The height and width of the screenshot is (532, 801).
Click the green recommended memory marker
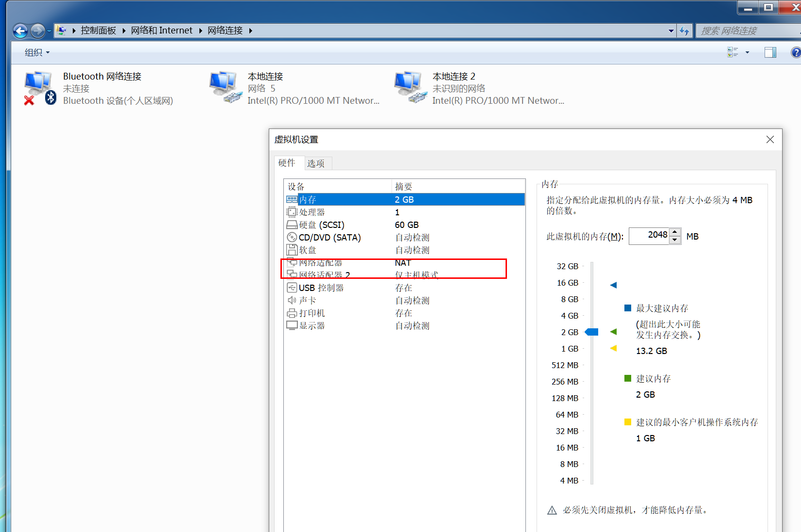pyautogui.click(x=613, y=332)
